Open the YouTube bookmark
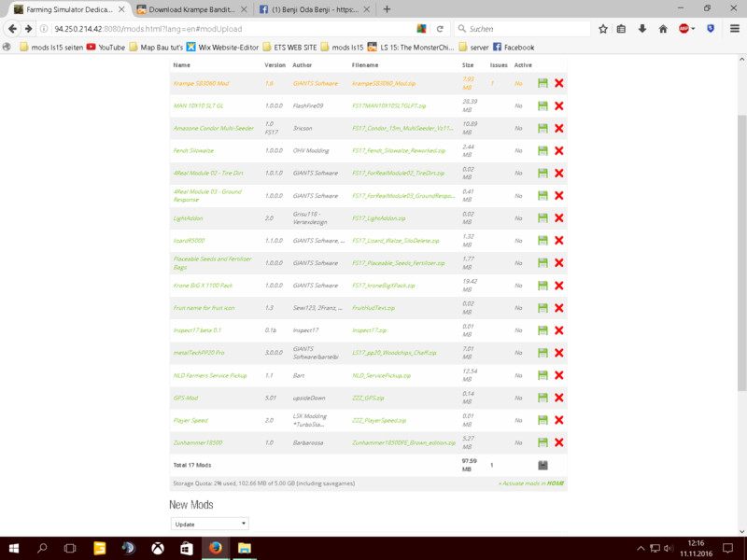Viewport: 747px width, 560px height. tap(106, 47)
